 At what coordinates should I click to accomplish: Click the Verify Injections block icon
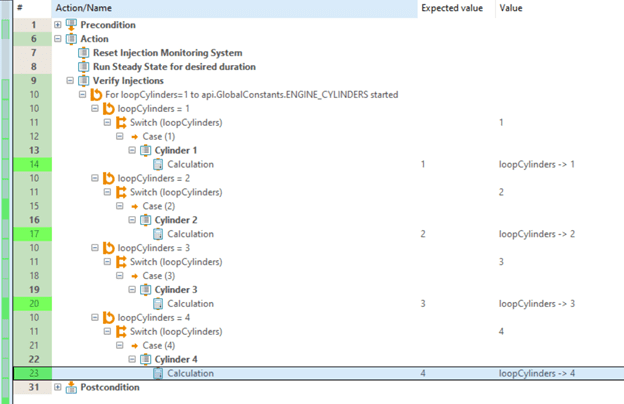pyautogui.click(x=84, y=80)
